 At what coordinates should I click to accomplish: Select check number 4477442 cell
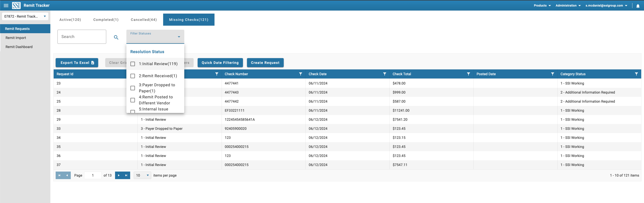coord(263,101)
